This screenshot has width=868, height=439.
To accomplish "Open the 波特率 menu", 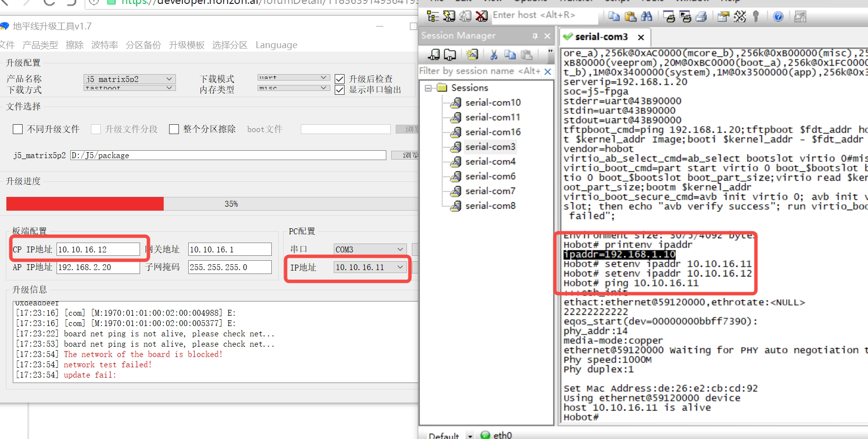I will (104, 45).
